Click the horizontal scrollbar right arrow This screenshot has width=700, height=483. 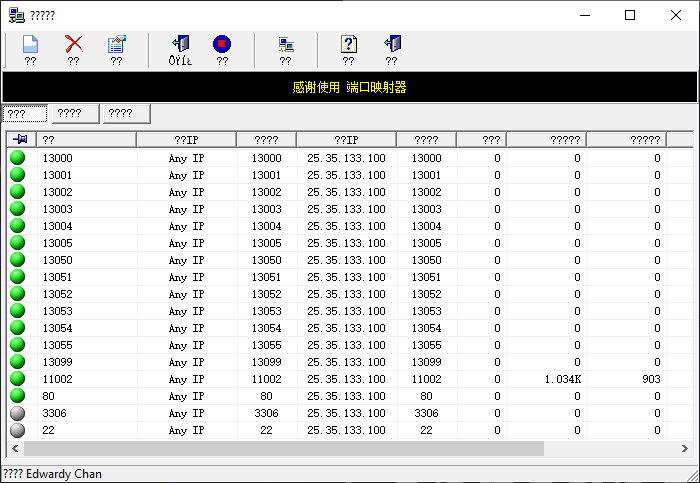click(687, 449)
